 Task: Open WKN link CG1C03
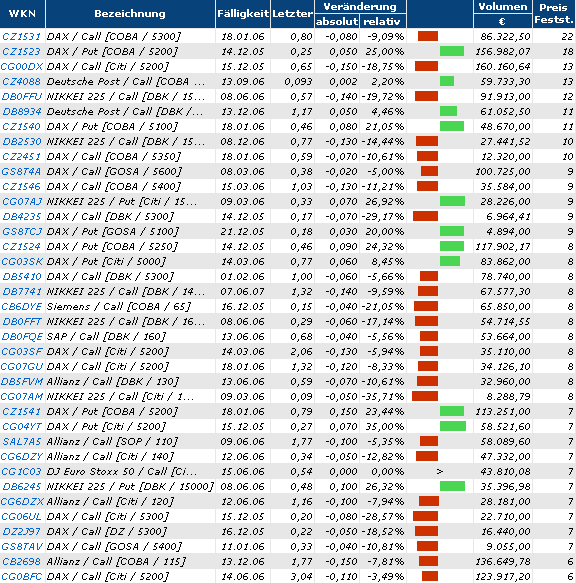click(21, 471)
